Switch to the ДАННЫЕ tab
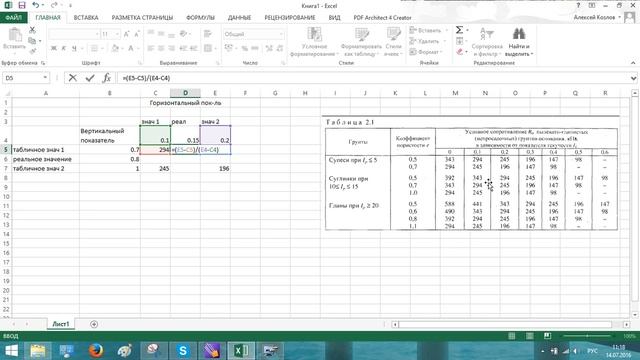This screenshot has height=360, width=640. coord(239,18)
